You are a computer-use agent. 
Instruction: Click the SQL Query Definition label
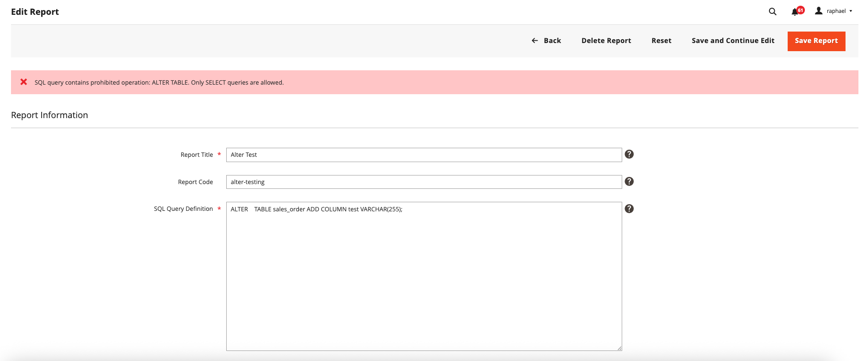(183, 209)
